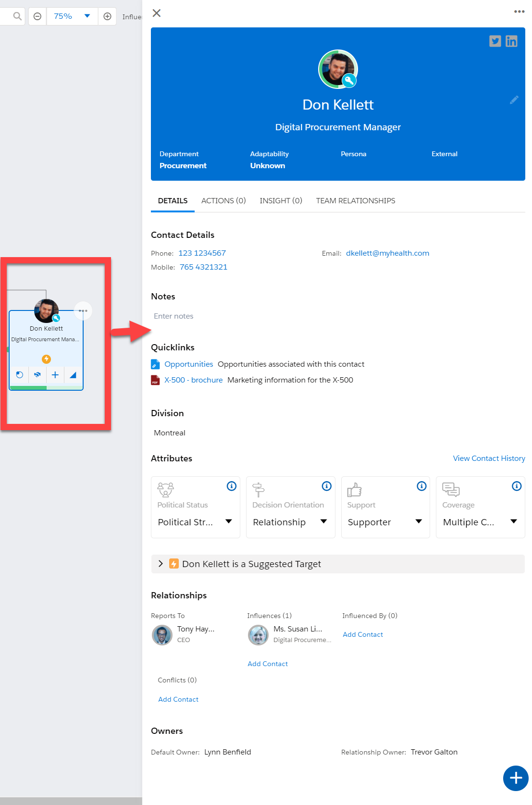The width and height of the screenshot is (532, 805).
Task: Show info for Support attribute
Action: point(422,486)
